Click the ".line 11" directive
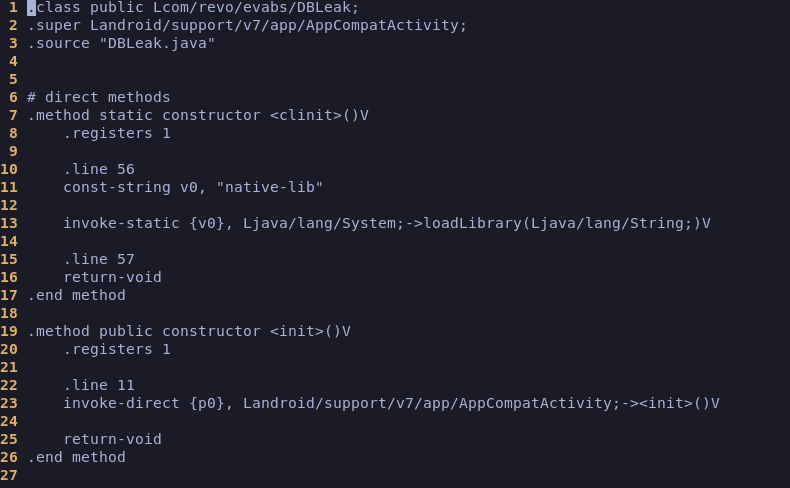 (x=98, y=385)
